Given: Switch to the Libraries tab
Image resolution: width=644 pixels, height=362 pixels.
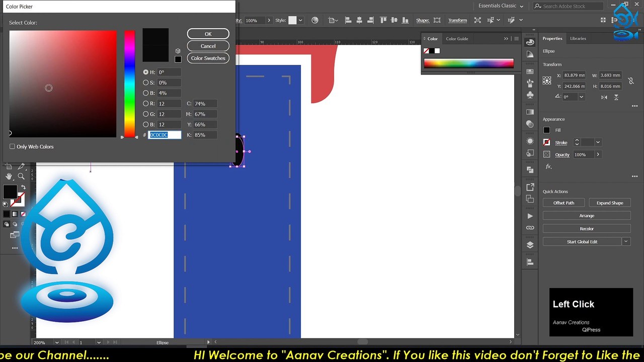Looking at the screenshot, I should click(578, 38).
